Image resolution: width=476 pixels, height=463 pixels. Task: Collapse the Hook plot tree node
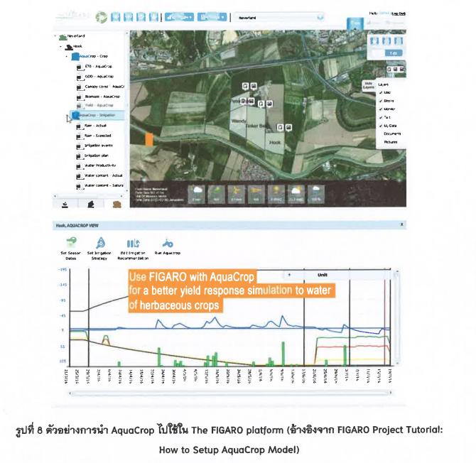[x=60, y=46]
